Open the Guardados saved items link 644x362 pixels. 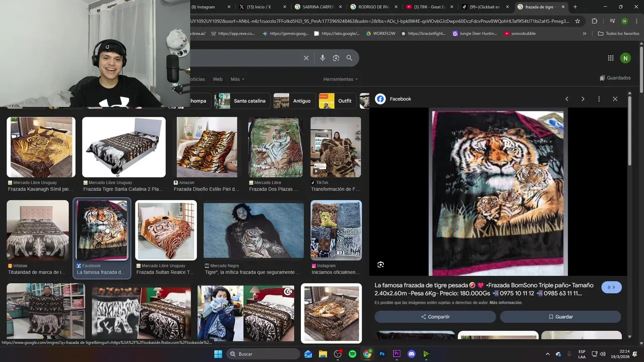click(x=615, y=78)
